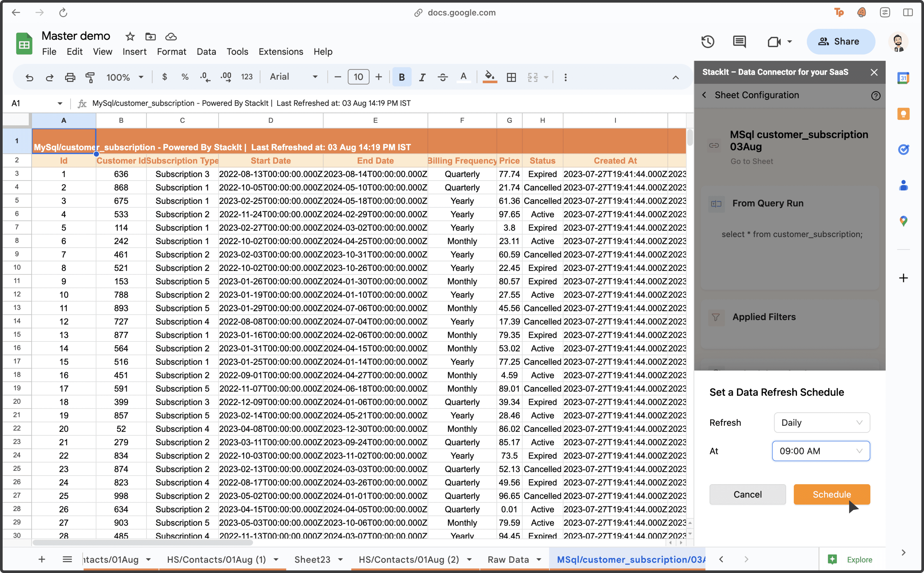Toggle strikethrough formatting
The height and width of the screenshot is (573, 924).
[442, 77]
